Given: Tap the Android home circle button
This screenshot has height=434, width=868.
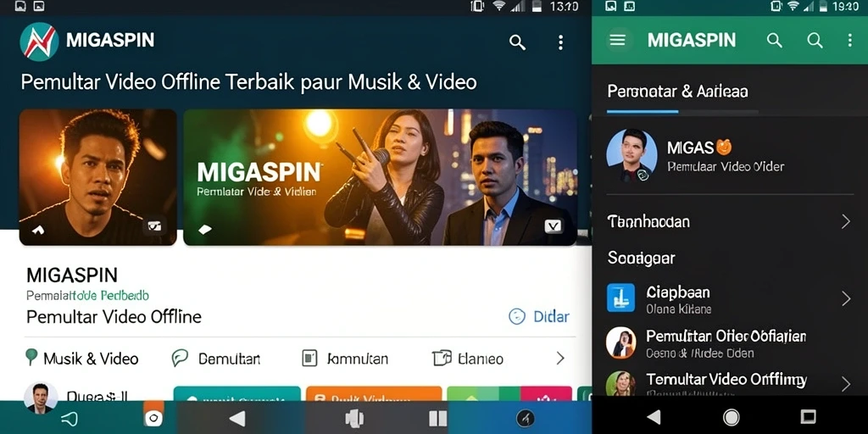Looking at the screenshot, I should (732, 417).
